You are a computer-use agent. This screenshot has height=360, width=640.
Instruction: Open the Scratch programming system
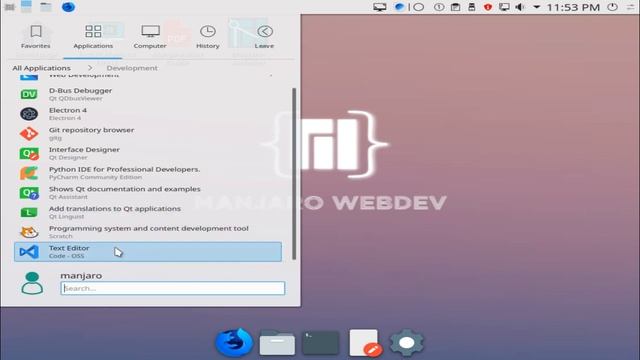pyautogui.click(x=148, y=232)
